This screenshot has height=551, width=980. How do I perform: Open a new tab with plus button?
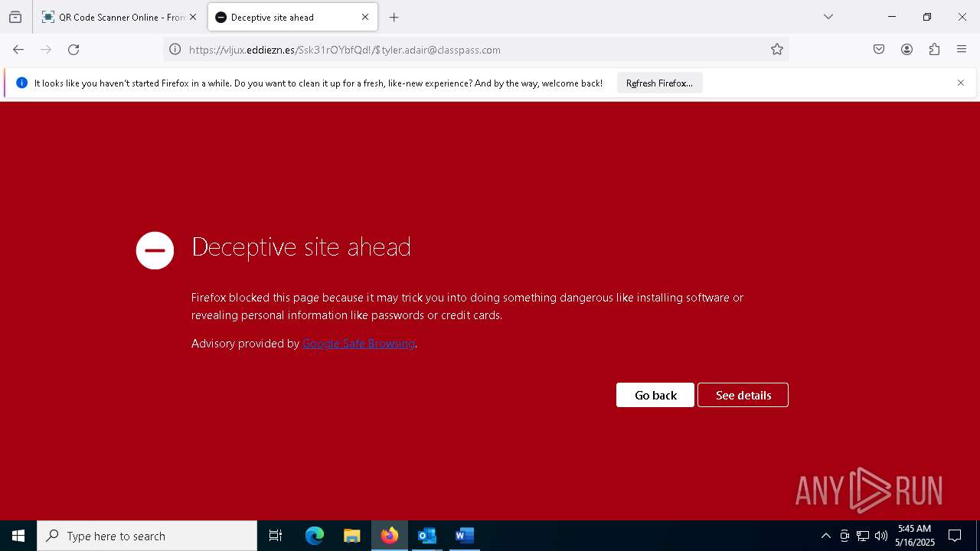click(394, 17)
